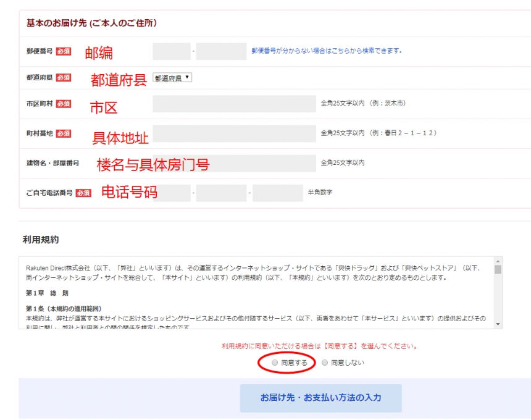
Task: Focus the first 郵便番号 input box
Action: tap(172, 51)
